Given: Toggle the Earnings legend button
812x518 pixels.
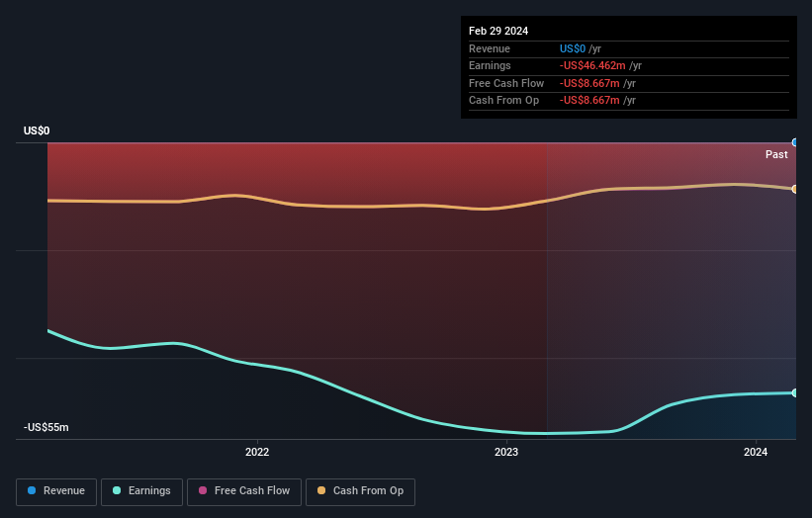Looking at the screenshot, I should [x=141, y=491].
